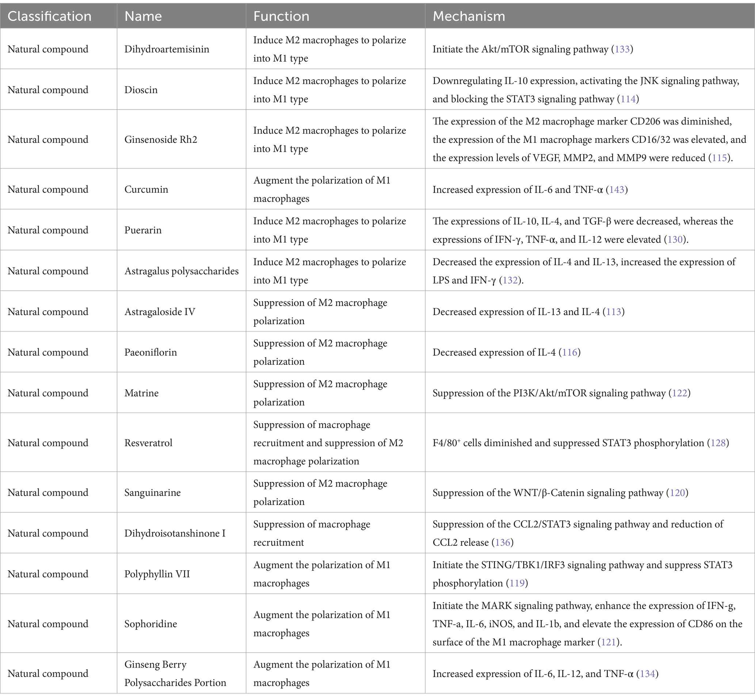Image resolution: width=755 pixels, height=700 pixels.
Task: Click 'Decreased expression of IL-4' in Paeoniflorin row
Action: [494, 353]
